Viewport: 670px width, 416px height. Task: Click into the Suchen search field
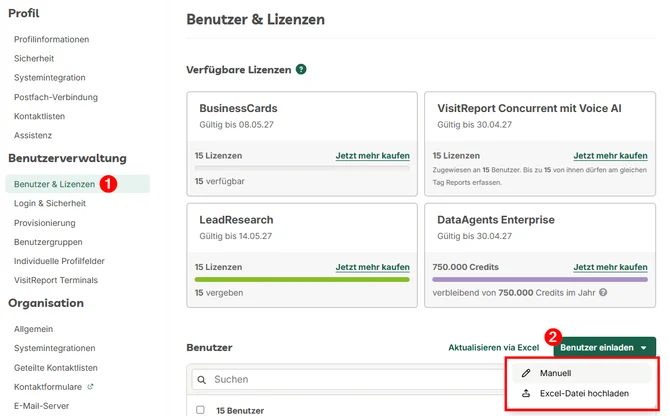click(350, 380)
